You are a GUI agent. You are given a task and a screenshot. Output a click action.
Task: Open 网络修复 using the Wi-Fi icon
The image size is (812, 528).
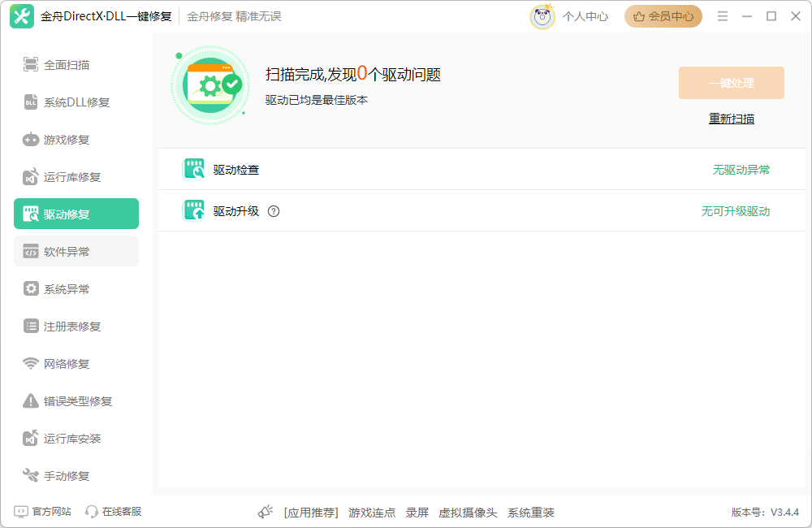point(30,363)
